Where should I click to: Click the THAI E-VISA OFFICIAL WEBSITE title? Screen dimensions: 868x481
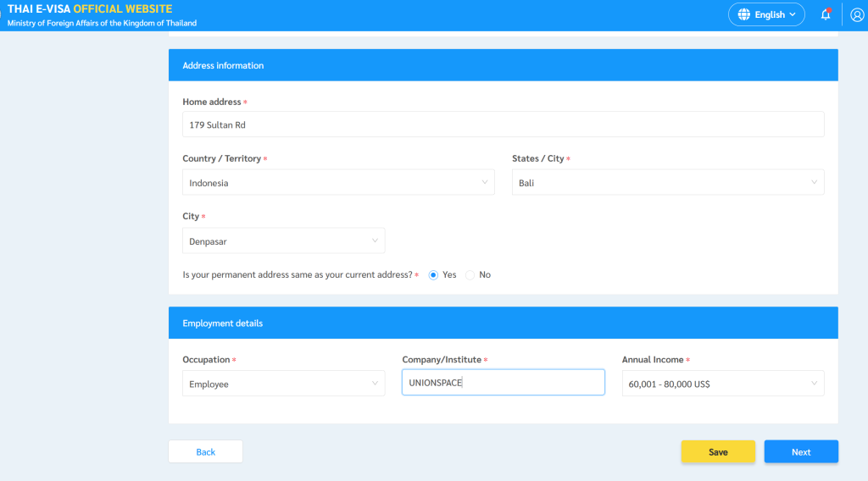(90, 9)
